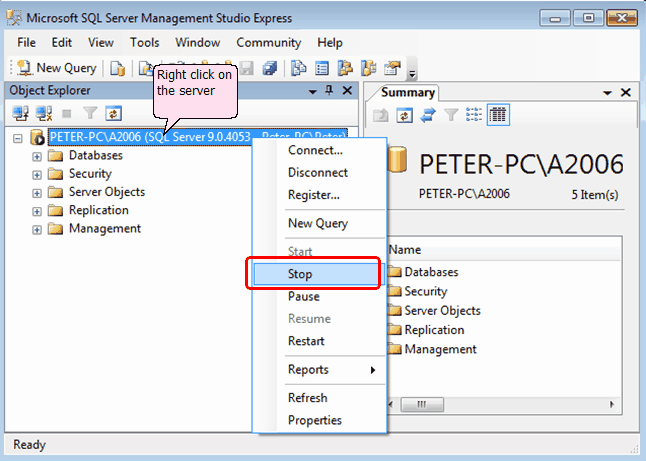The width and height of the screenshot is (646, 461).
Task: Refresh the Summary page via its icon
Action: [404, 115]
